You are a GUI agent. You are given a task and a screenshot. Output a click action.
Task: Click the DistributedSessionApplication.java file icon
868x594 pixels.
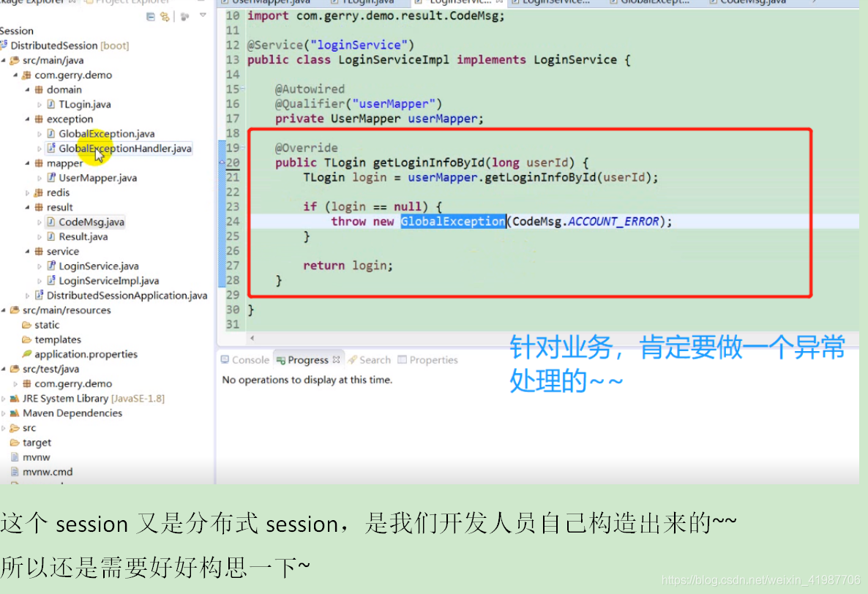(x=39, y=295)
